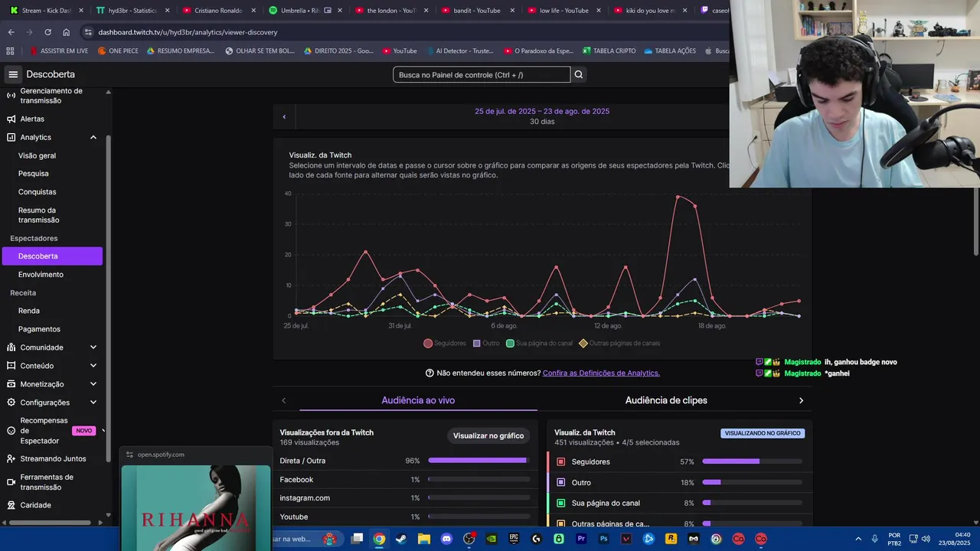Viewport: 980px width, 551px height.
Task: Expand the Monetização sidebar section
Action: click(93, 384)
